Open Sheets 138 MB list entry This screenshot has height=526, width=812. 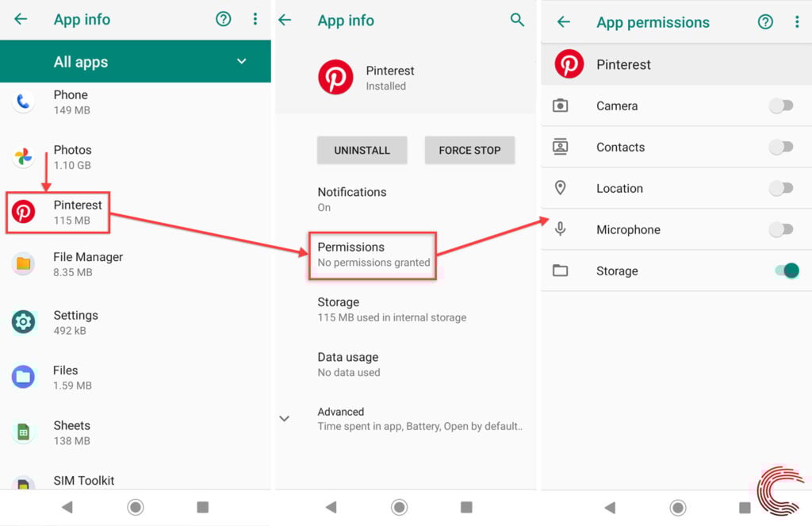click(x=135, y=432)
